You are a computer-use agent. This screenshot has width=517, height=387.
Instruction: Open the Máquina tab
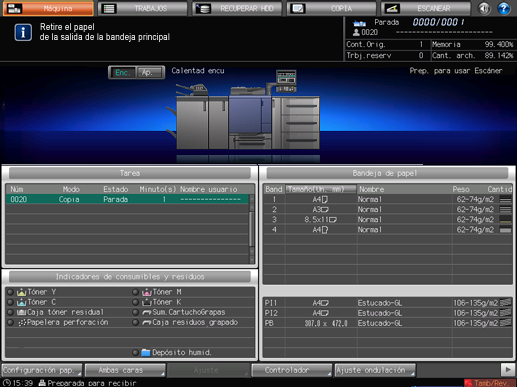48,8
